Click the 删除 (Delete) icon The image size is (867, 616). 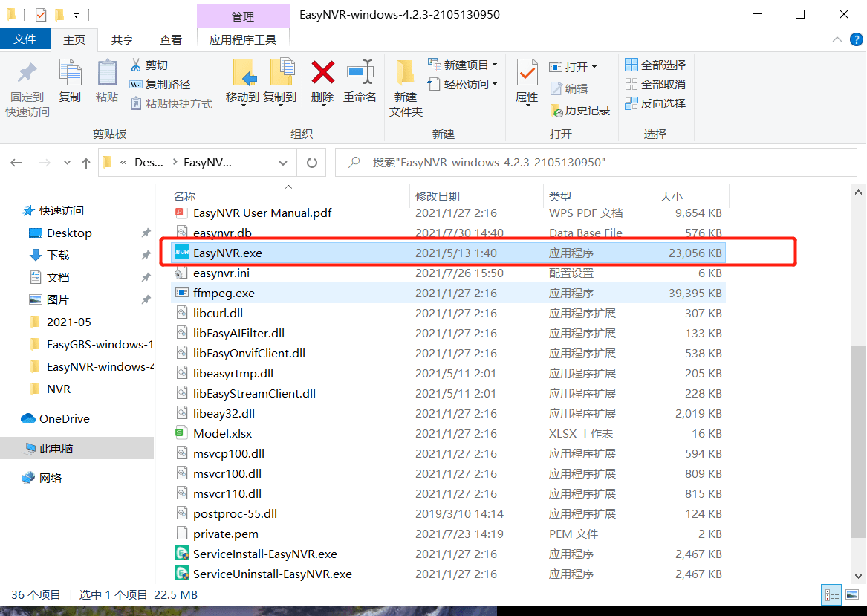point(322,78)
